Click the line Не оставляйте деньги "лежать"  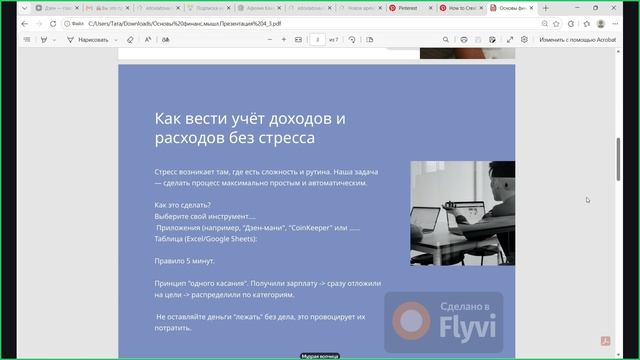coord(260,322)
